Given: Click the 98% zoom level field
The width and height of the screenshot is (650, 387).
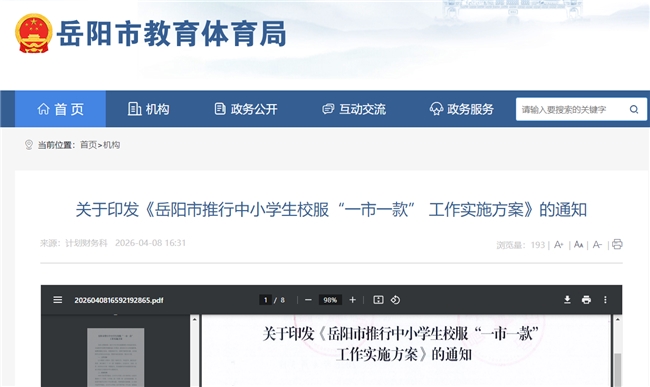Looking at the screenshot, I should coord(330,300).
